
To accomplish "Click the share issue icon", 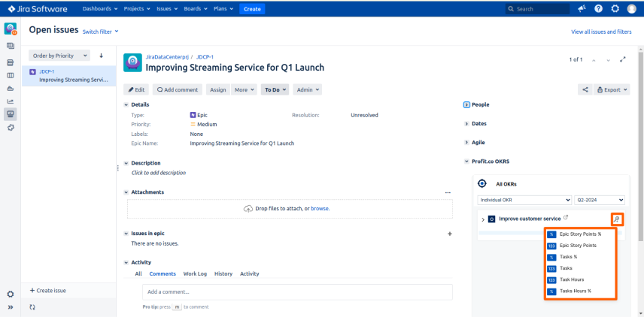I will point(585,90).
